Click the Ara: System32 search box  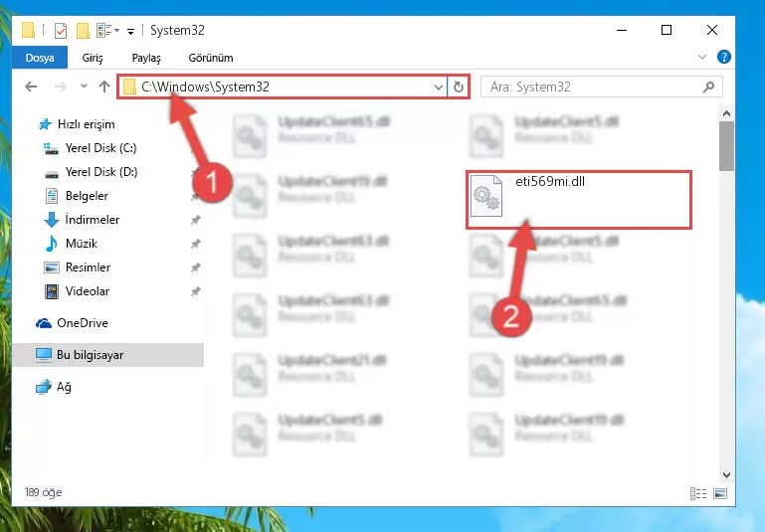pyautogui.click(x=601, y=87)
